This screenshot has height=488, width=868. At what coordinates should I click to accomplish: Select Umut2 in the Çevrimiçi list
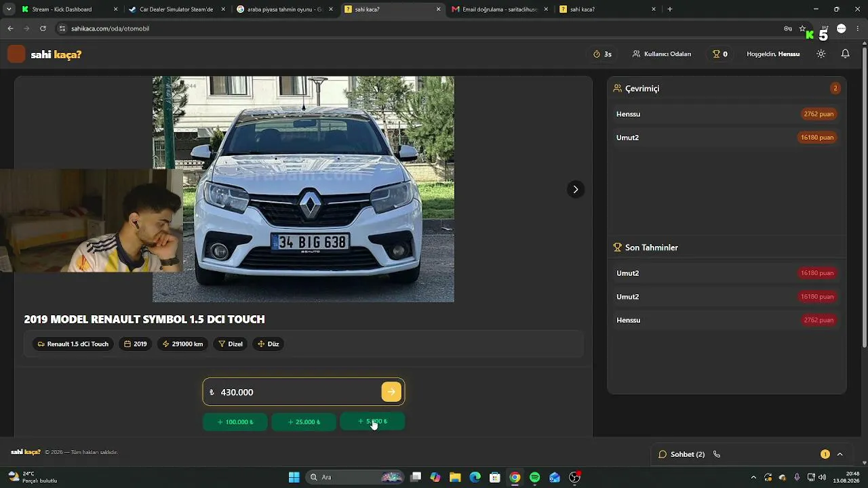coord(726,138)
